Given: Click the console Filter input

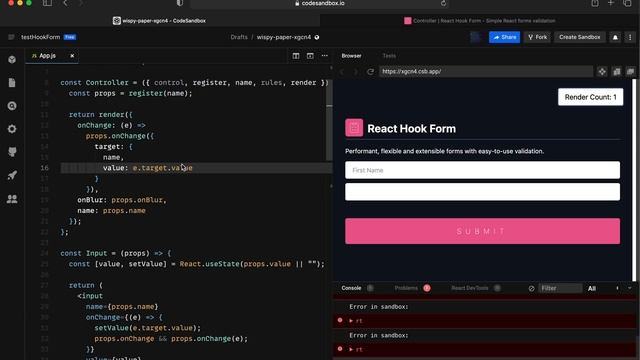Looking at the screenshot, I should (x=560, y=288).
